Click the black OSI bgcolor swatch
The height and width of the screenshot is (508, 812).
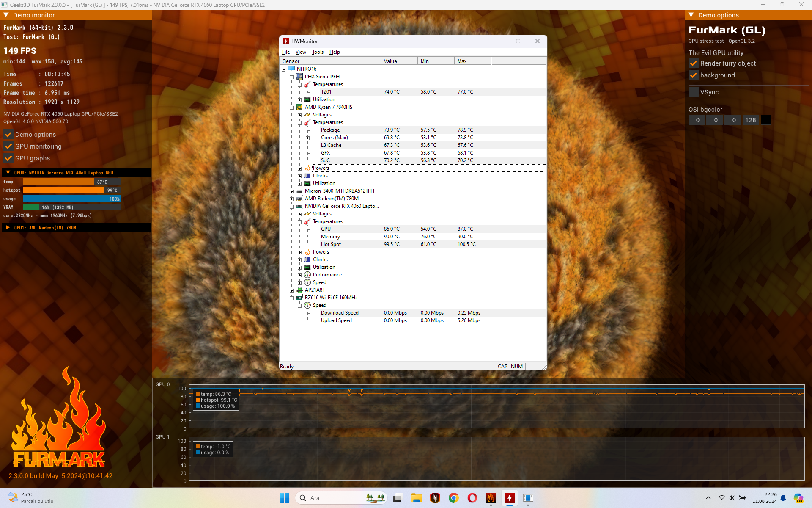pyautogui.click(x=765, y=120)
